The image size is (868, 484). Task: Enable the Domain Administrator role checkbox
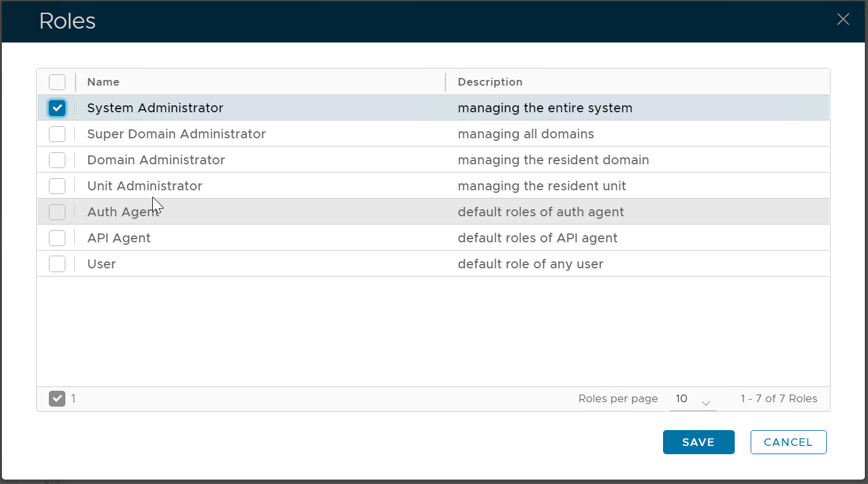[57, 160]
